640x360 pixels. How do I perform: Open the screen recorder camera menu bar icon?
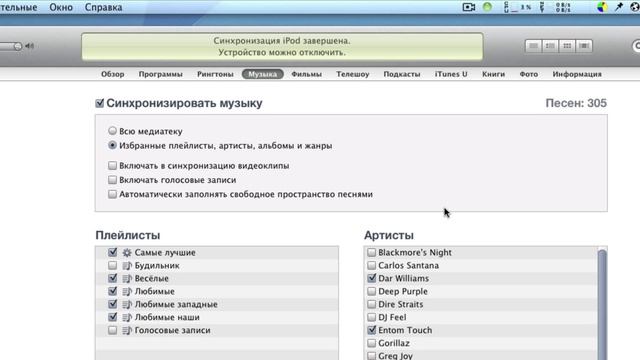point(469,7)
